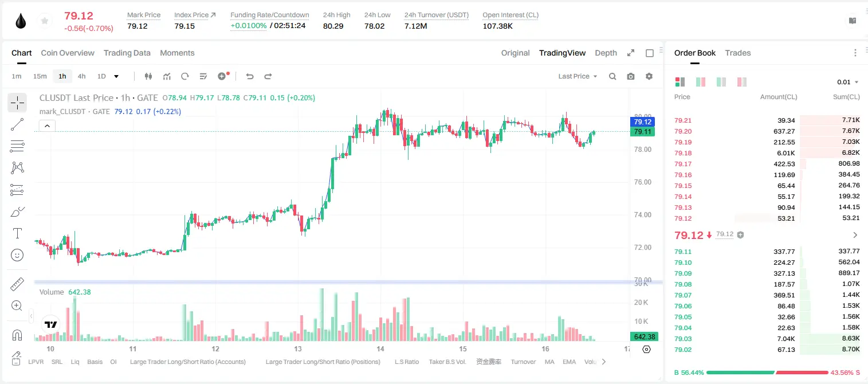868x384 pixels.
Task: Show only buy orders in order book
Action: coord(721,82)
